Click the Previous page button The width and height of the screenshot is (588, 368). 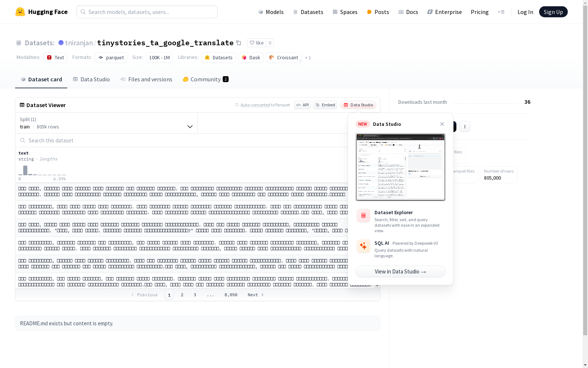[144, 295]
